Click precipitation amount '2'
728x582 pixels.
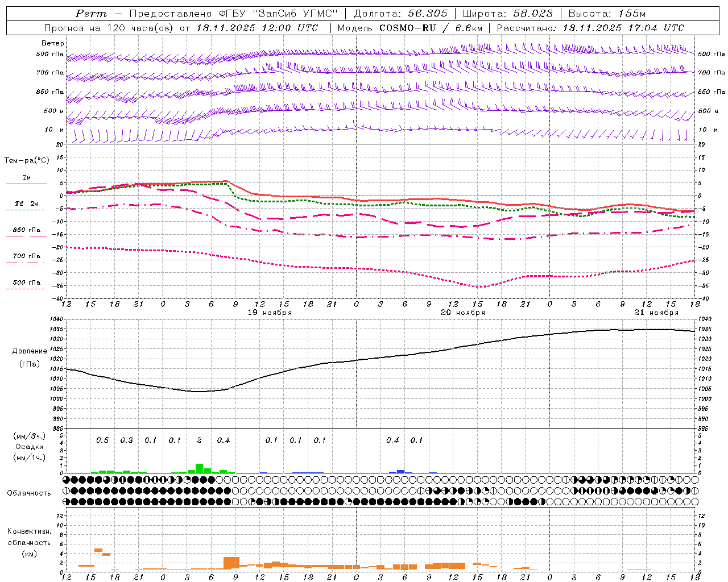click(199, 440)
